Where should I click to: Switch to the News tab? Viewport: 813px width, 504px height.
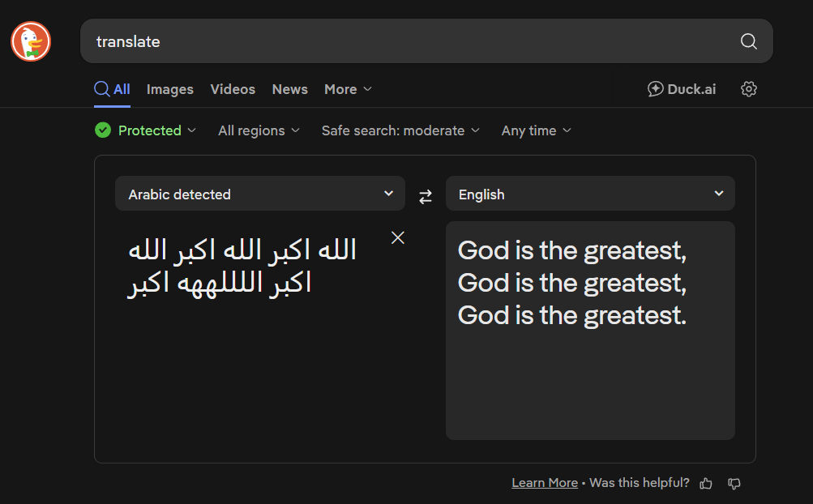pos(290,89)
